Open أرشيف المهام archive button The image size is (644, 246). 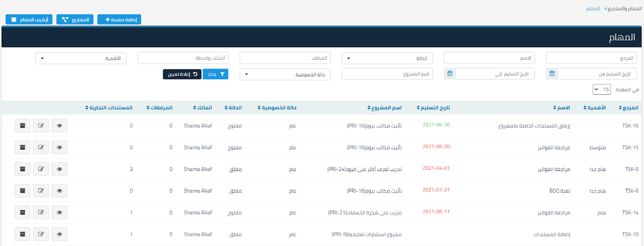[x=29, y=19]
